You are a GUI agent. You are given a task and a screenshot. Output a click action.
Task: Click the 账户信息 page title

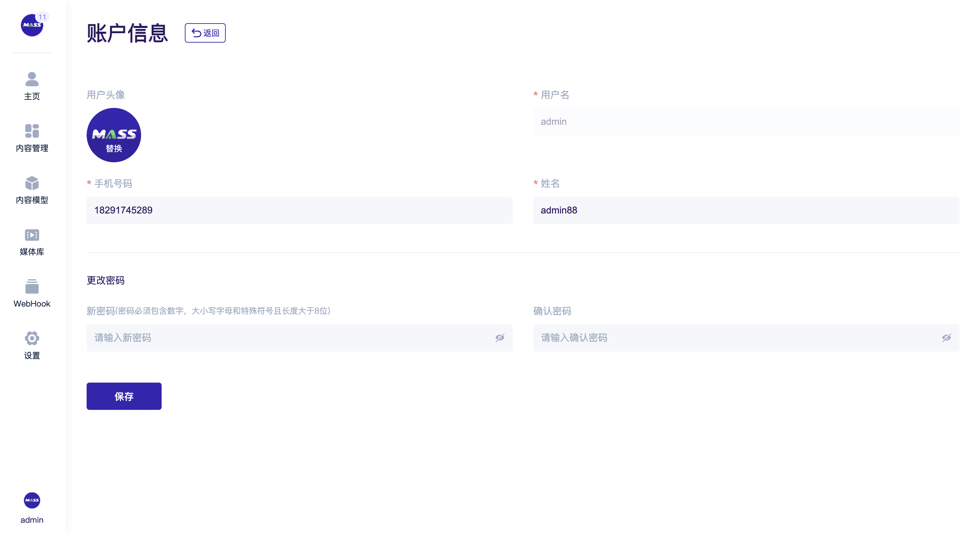click(x=128, y=33)
